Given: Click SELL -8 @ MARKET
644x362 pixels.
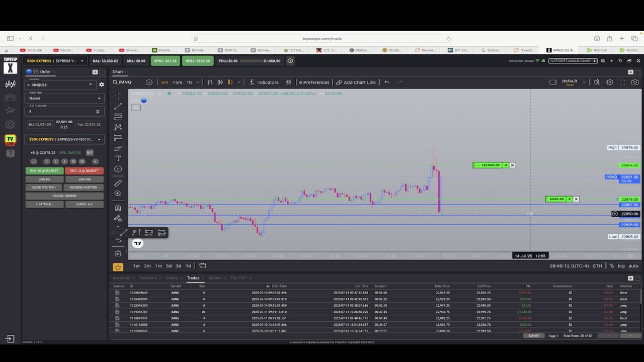Looking at the screenshot, I should click(84, 170).
